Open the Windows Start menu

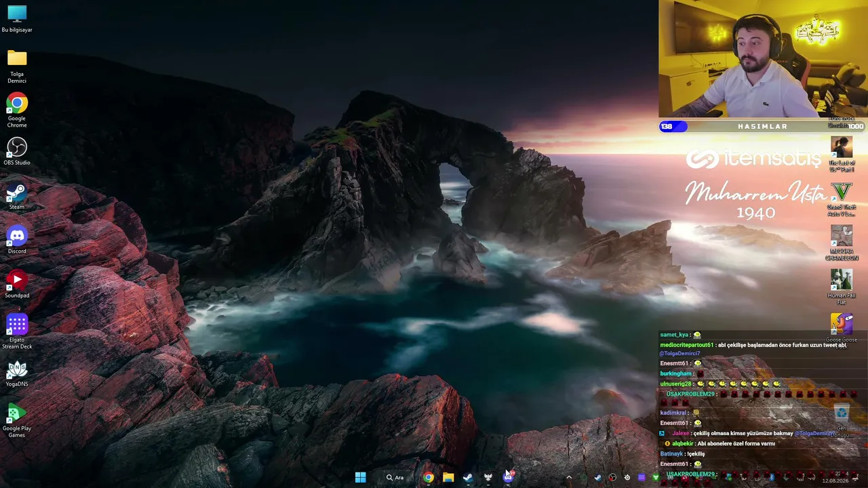(361, 477)
